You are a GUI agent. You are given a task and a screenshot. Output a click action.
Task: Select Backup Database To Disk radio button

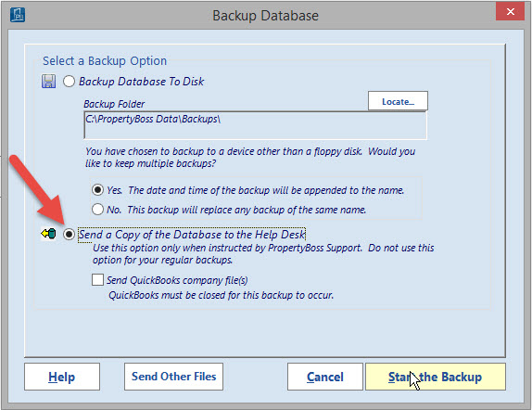click(69, 82)
